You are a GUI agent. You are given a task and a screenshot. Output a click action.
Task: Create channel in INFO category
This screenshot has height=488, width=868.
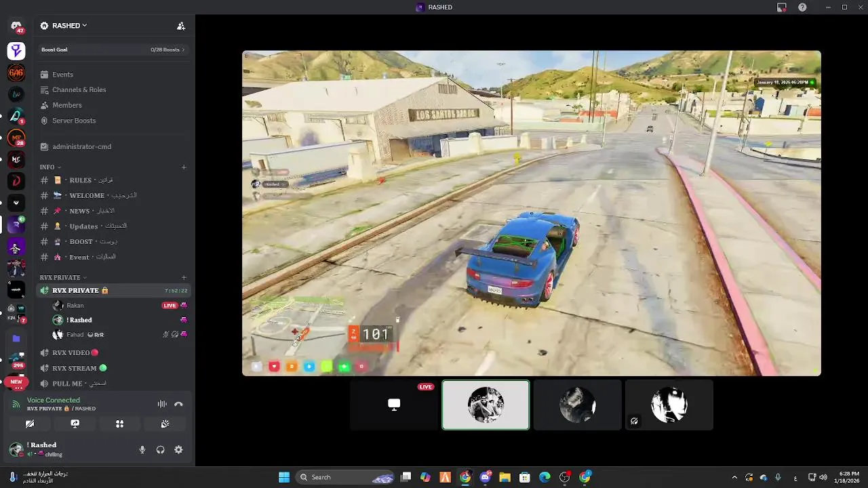click(x=184, y=167)
